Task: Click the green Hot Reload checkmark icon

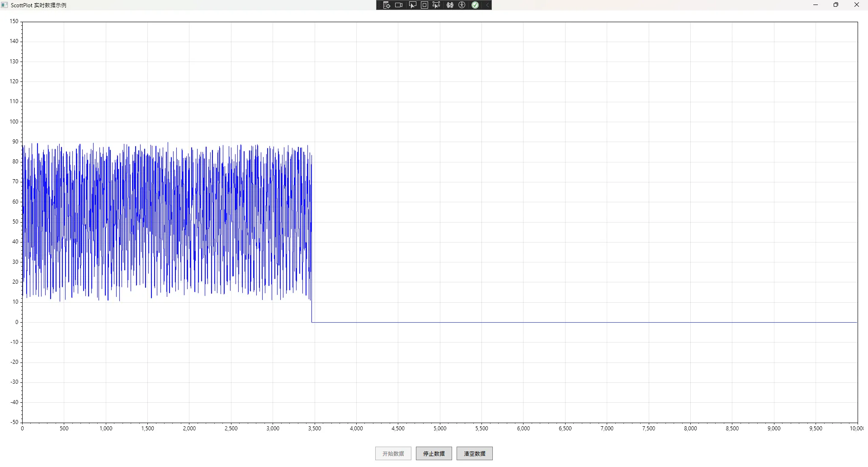Action: pyautogui.click(x=475, y=5)
